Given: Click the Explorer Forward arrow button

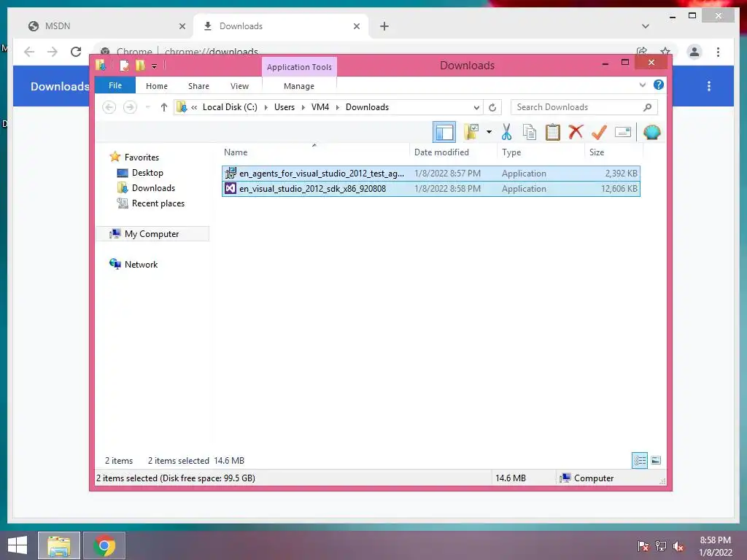Looking at the screenshot, I should pyautogui.click(x=130, y=107).
